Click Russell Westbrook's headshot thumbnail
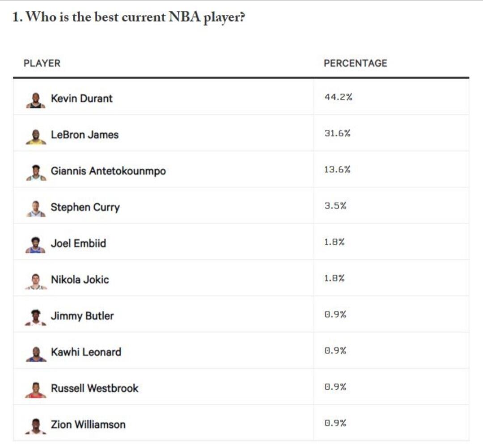Screen dimensions: 483x448 tap(36, 390)
